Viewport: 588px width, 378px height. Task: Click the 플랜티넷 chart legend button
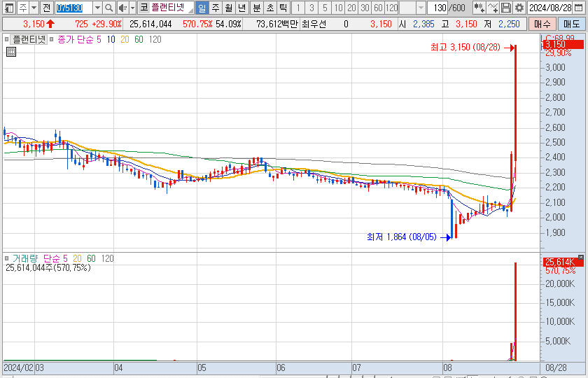click(x=29, y=39)
